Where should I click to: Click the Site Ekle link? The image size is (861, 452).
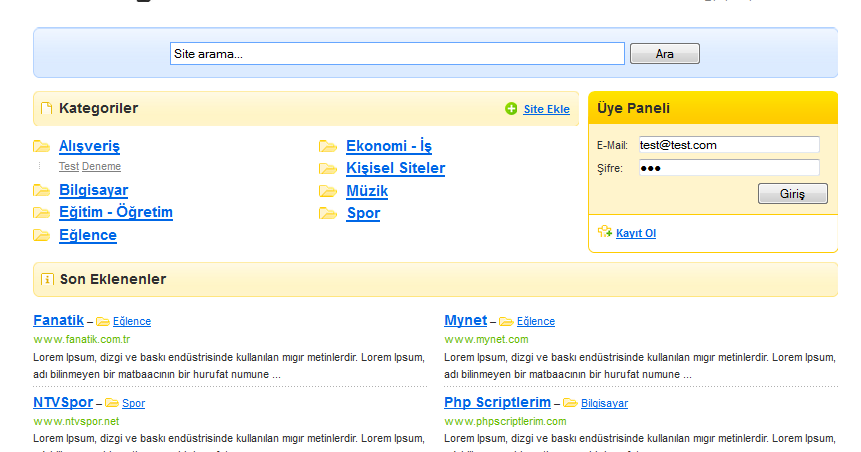pos(546,109)
